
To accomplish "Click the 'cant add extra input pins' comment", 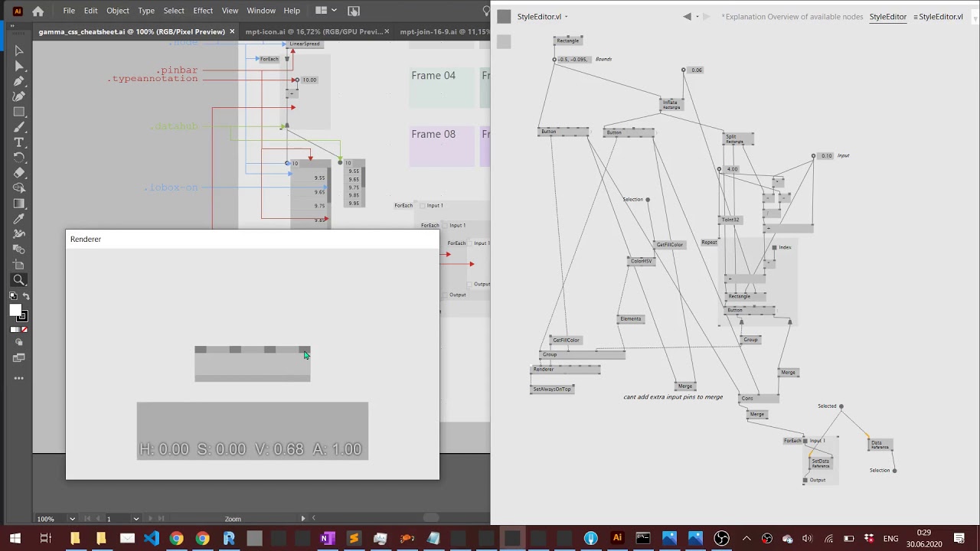I will 673,397.
